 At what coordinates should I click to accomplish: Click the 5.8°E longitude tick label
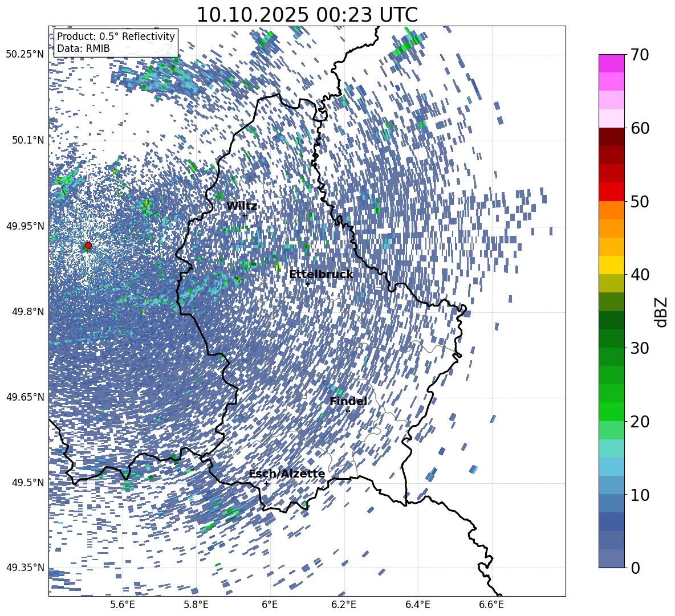point(197,605)
